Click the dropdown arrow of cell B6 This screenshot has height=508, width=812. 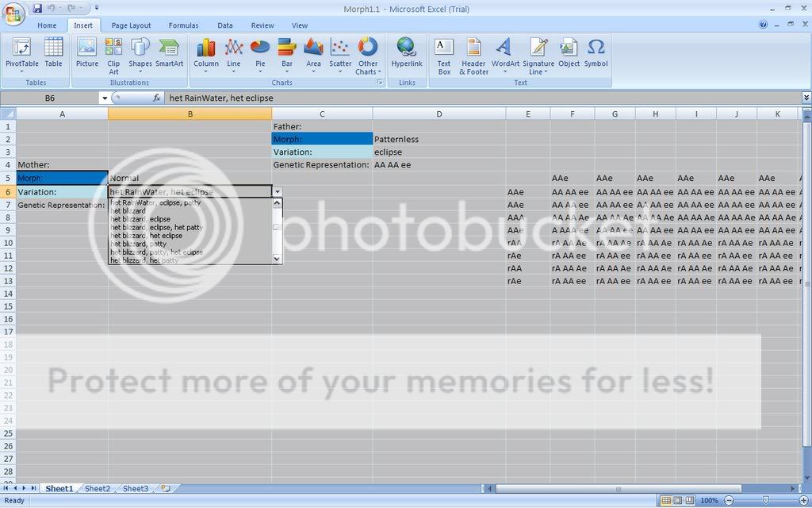click(277, 191)
